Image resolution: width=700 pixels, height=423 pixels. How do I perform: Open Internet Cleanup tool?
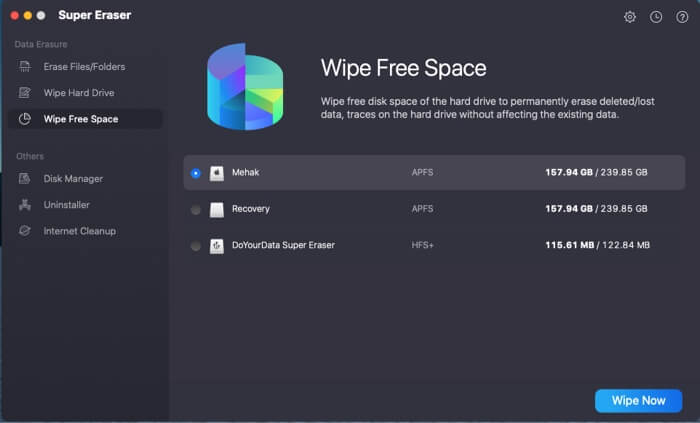tap(85, 231)
